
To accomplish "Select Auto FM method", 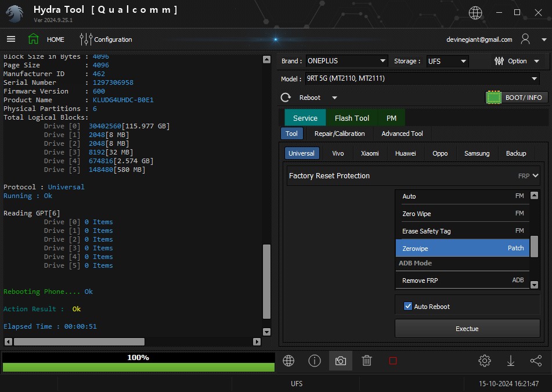I will click(462, 196).
